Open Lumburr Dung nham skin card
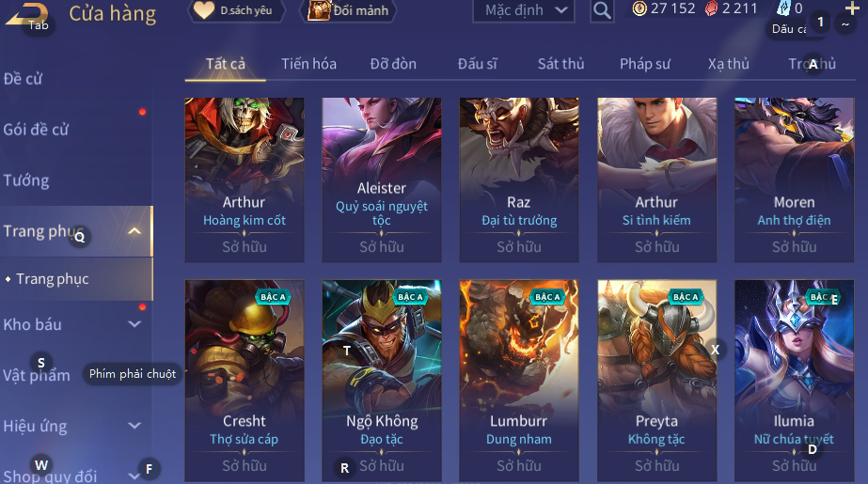This screenshot has width=868, height=484. point(519,381)
